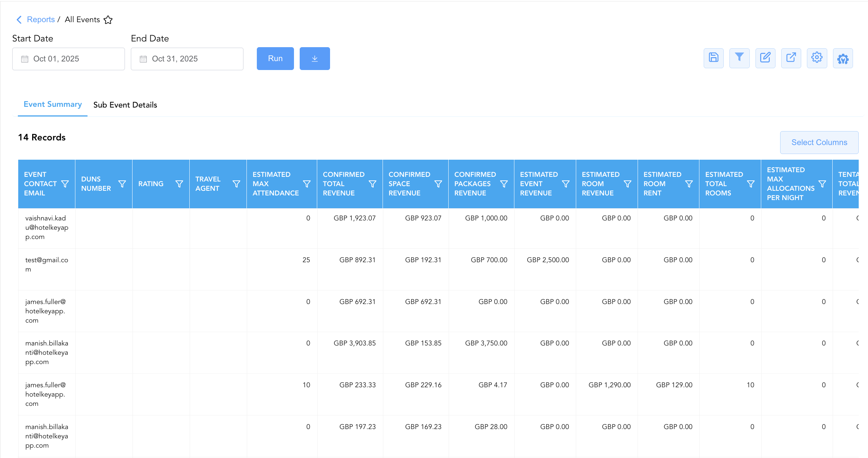Click the GBP 3,903.85 total revenue value
The width and height of the screenshot is (868, 458).
point(355,343)
